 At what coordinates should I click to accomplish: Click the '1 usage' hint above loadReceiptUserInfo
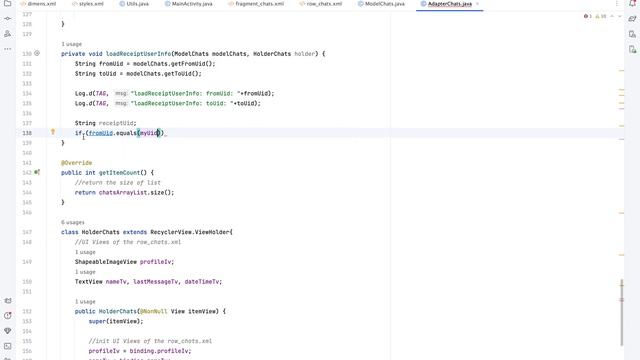(71, 44)
